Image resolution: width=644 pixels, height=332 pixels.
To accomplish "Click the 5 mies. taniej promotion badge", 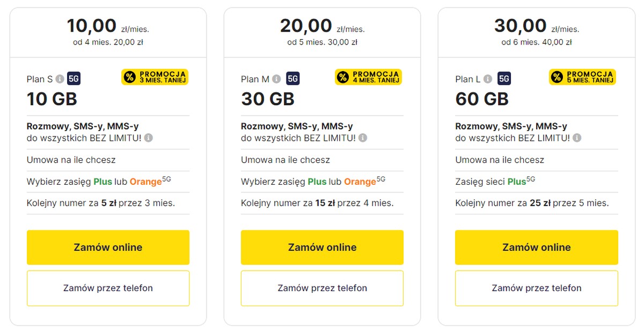I will (582, 77).
